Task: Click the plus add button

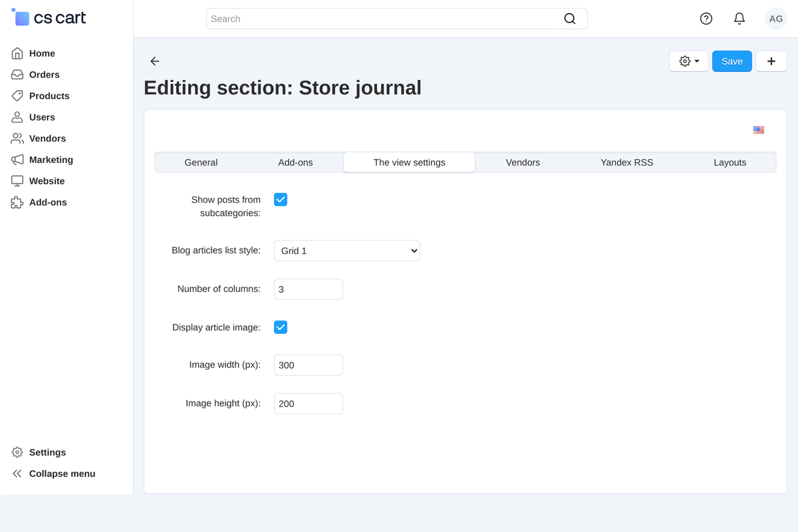Action: (x=771, y=61)
